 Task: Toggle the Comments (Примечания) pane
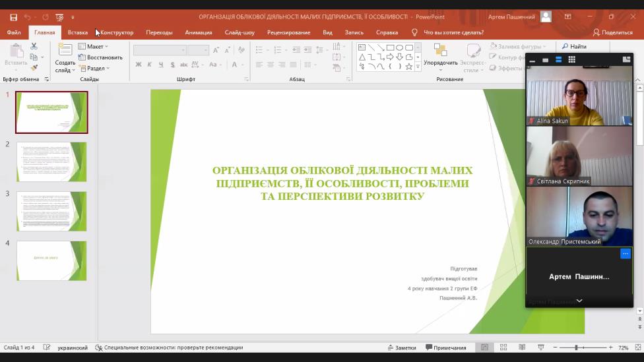pyautogui.click(x=446, y=347)
